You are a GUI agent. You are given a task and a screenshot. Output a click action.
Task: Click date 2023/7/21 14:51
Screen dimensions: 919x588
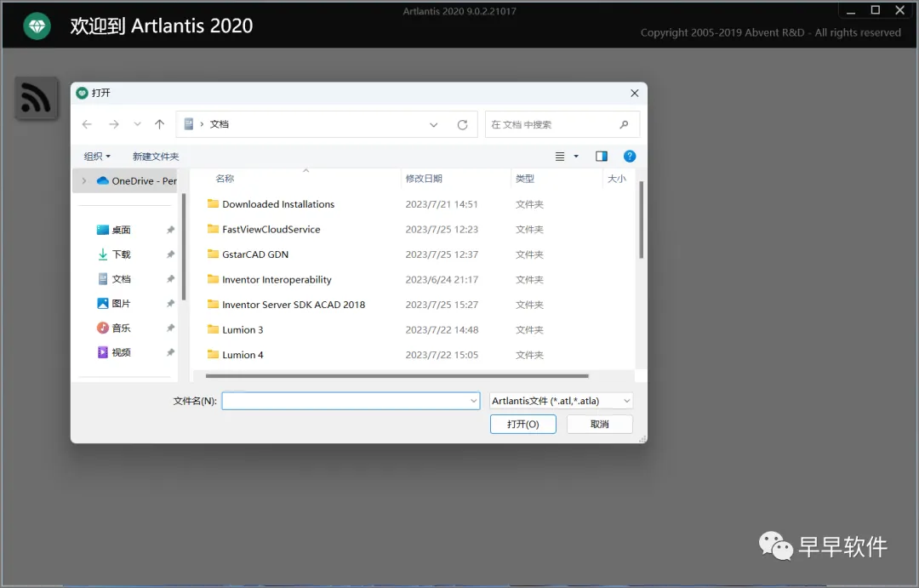click(442, 204)
